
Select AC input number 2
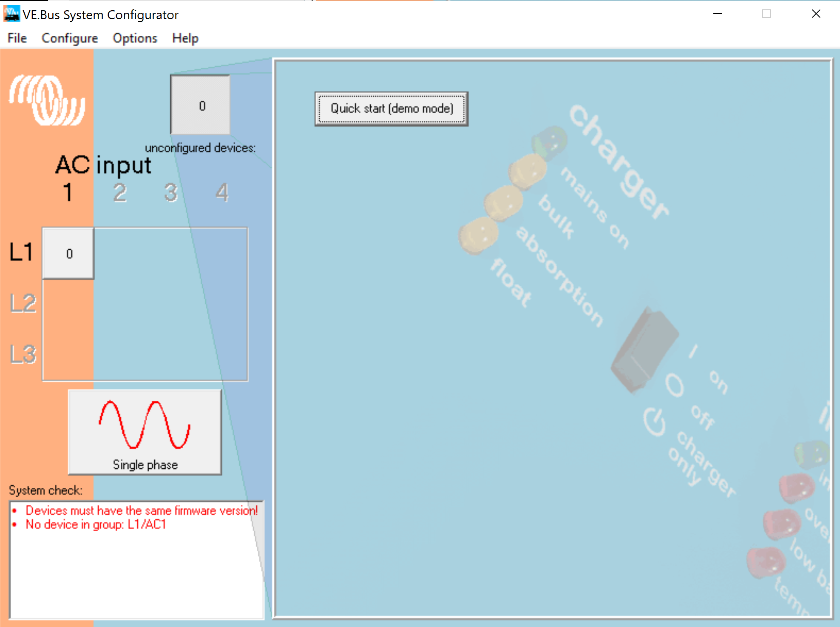pos(120,193)
